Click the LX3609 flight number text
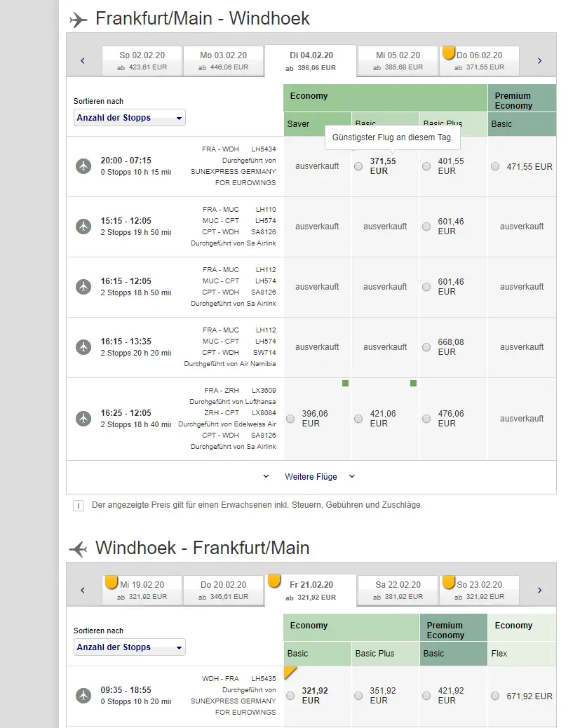The image size is (587, 728). tap(263, 391)
